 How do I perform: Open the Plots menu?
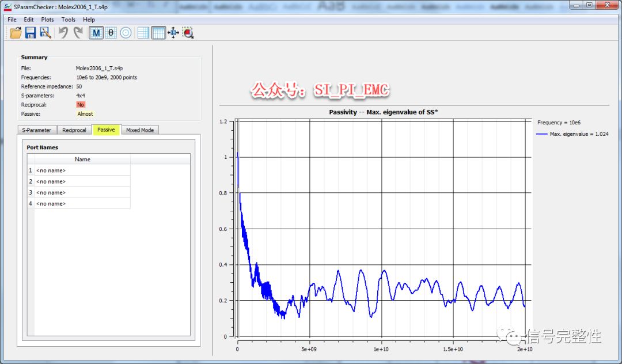coord(47,20)
